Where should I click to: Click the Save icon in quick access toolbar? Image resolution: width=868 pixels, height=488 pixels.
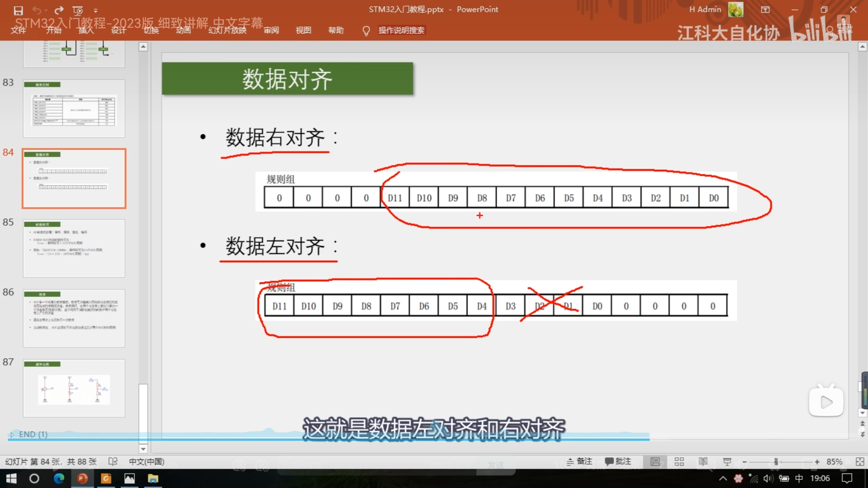[x=18, y=11]
